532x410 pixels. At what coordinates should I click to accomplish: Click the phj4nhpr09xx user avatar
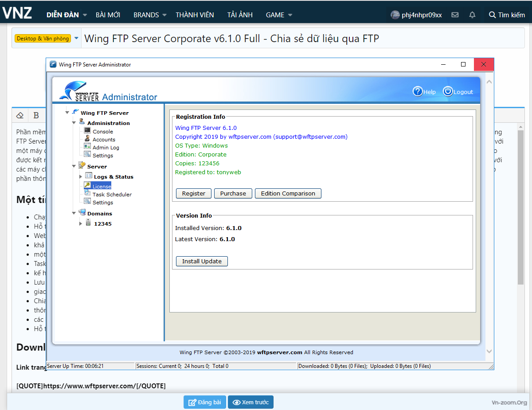[x=395, y=15]
